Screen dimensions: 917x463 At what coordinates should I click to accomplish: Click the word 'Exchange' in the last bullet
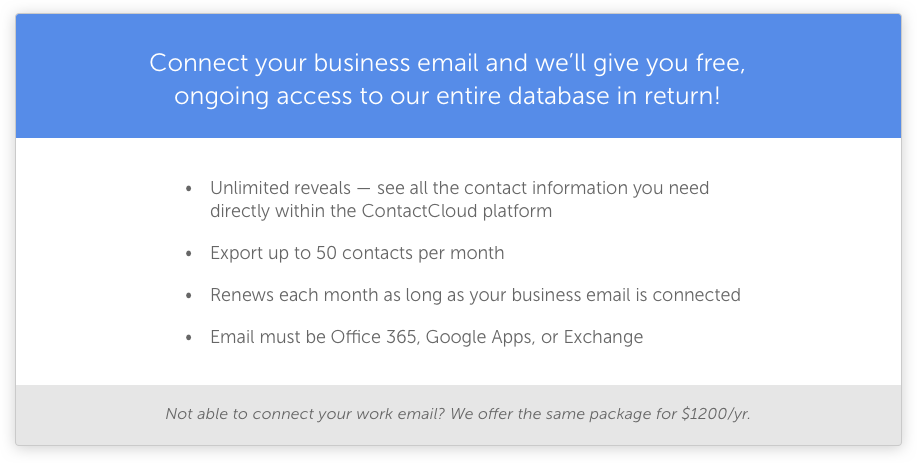[604, 338]
